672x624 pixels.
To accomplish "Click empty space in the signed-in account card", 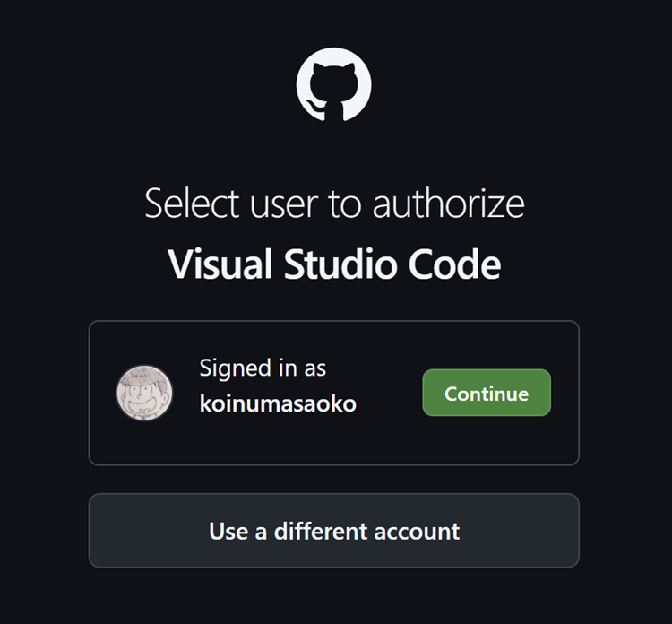I will pos(334,444).
